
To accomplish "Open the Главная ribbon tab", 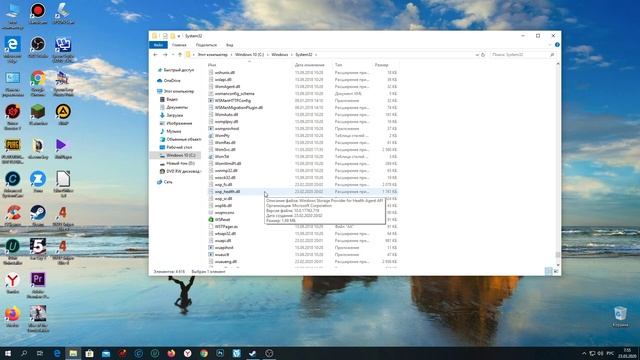I will coord(179,45).
